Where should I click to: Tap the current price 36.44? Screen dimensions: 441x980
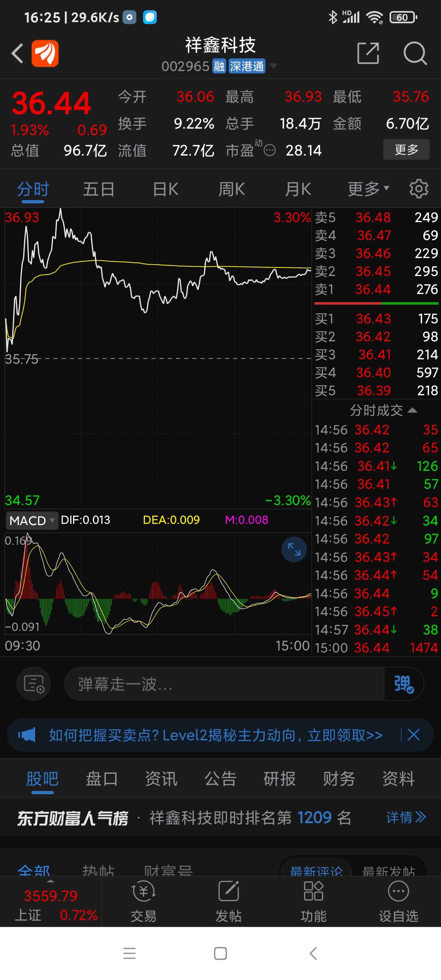pos(51,103)
